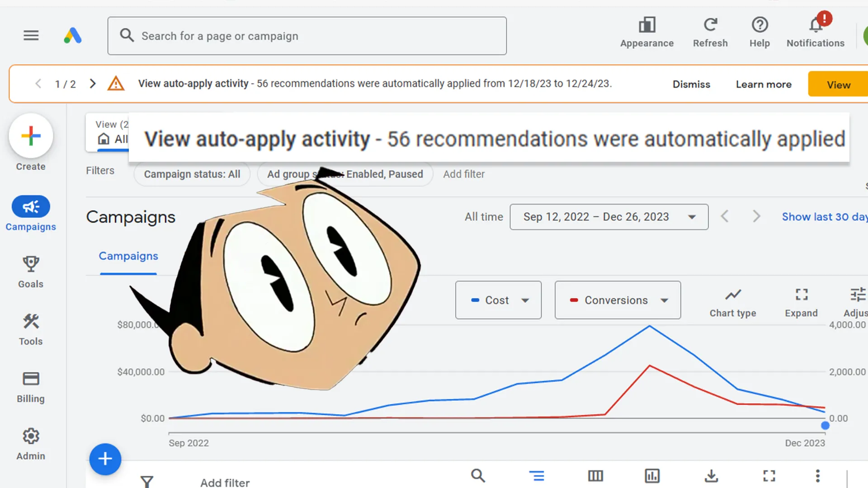Open the Appearance settings
The height and width of the screenshot is (488, 868).
pos(647,33)
